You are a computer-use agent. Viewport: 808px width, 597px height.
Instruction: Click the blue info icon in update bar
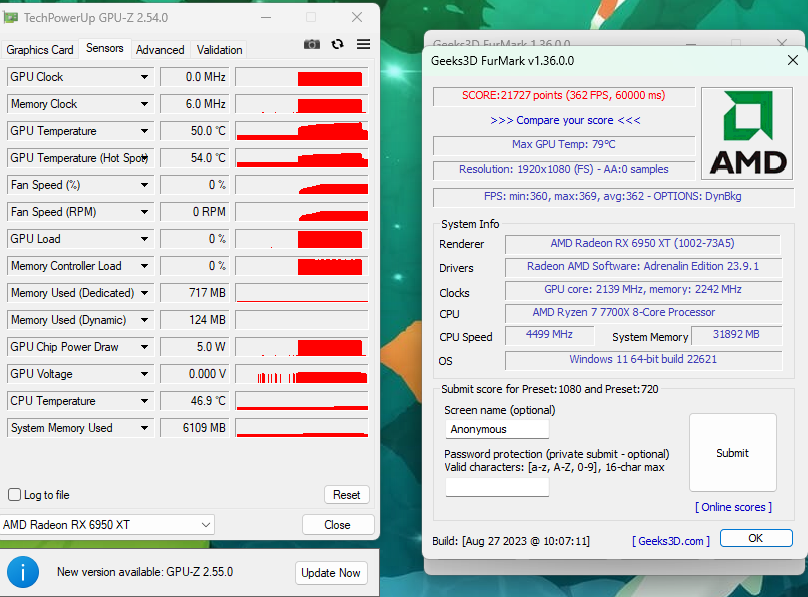23,572
